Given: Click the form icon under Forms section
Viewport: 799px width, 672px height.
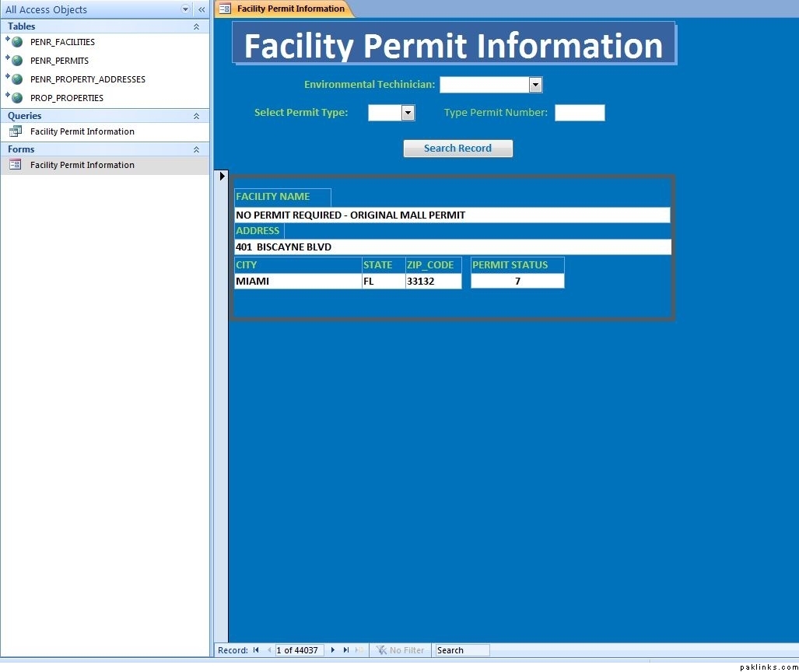Looking at the screenshot, I should (16, 165).
